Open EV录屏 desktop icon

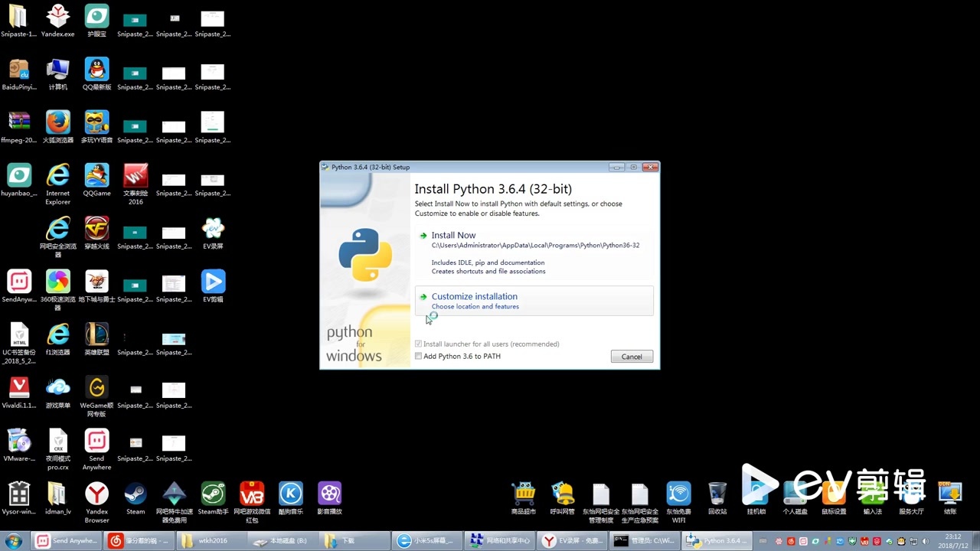pos(213,233)
